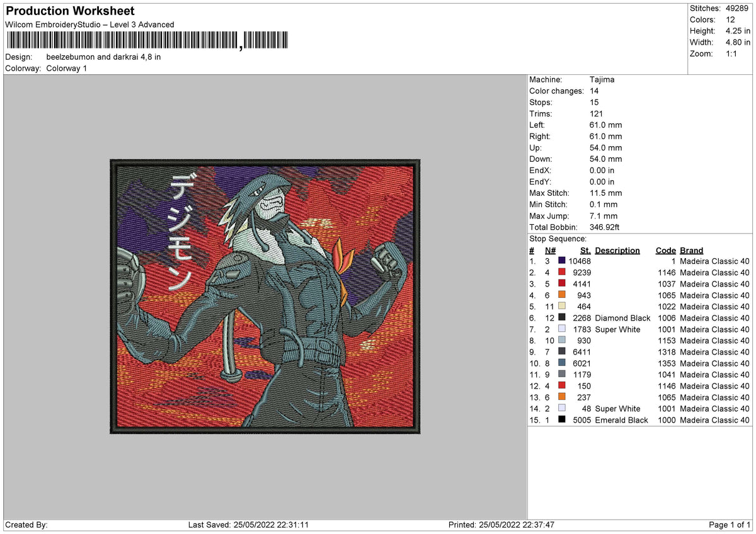
Task: Select the Diamond Black color swatch
Action: (x=562, y=317)
